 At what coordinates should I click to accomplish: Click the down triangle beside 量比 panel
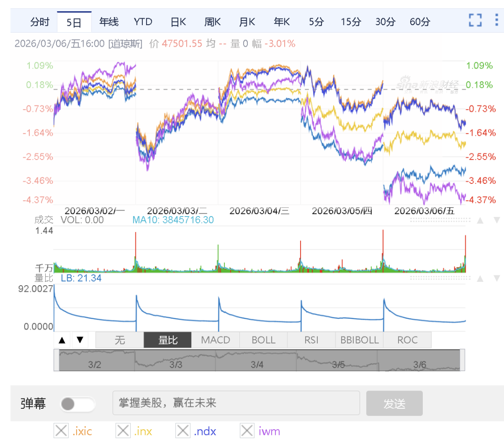point(497,278)
